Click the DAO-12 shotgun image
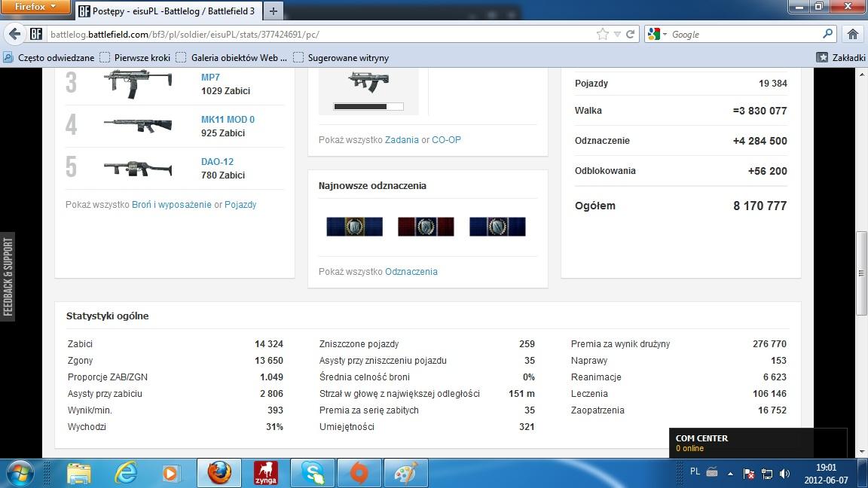 click(138, 168)
